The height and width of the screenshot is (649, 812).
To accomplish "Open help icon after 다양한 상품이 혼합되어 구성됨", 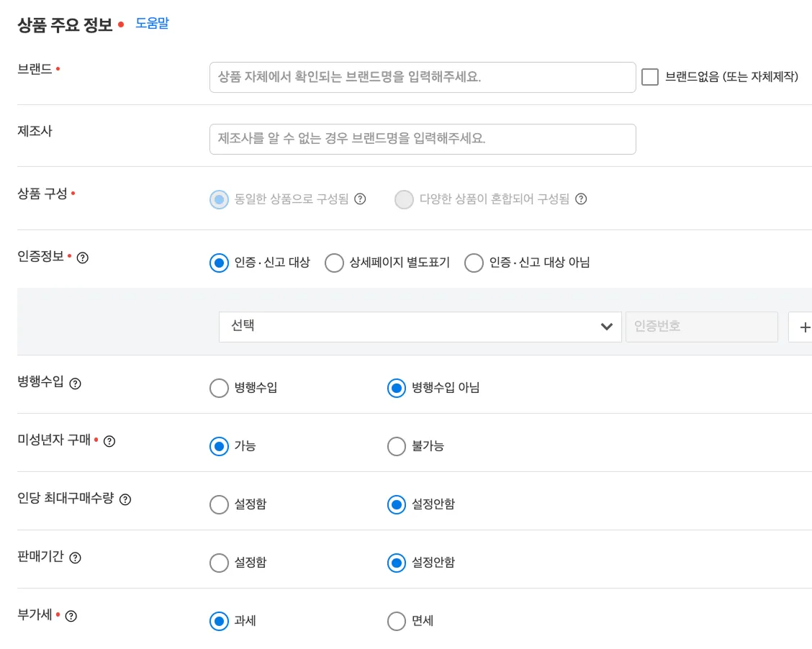I will [x=581, y=199].
